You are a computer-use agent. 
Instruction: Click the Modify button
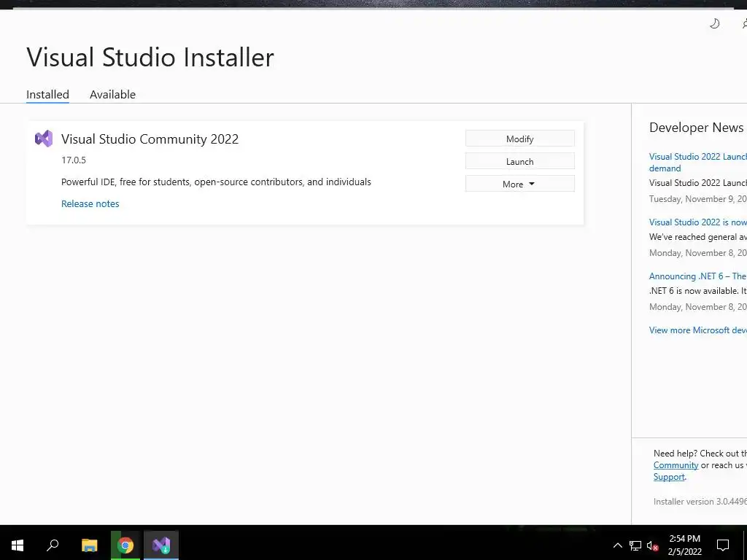[519, 139]
